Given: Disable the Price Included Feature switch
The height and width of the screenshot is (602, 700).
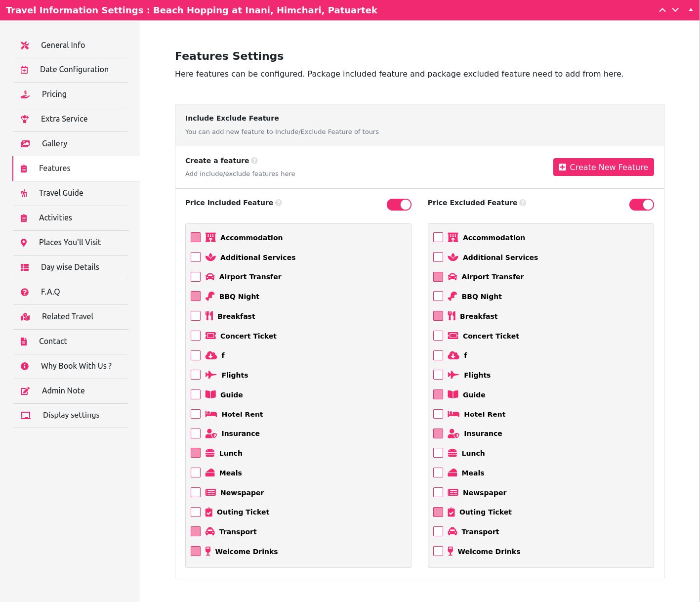Looking at the screenshot, I should pos(399,205).
